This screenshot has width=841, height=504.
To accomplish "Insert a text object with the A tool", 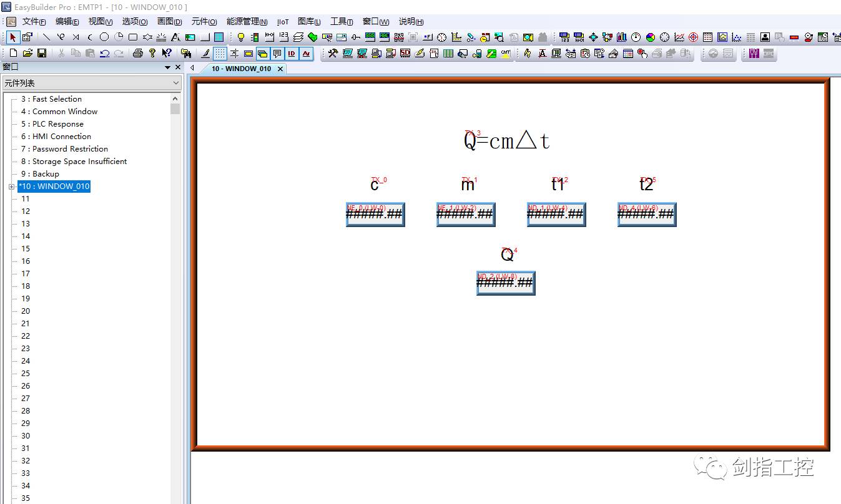I will (x=176, y=37).
